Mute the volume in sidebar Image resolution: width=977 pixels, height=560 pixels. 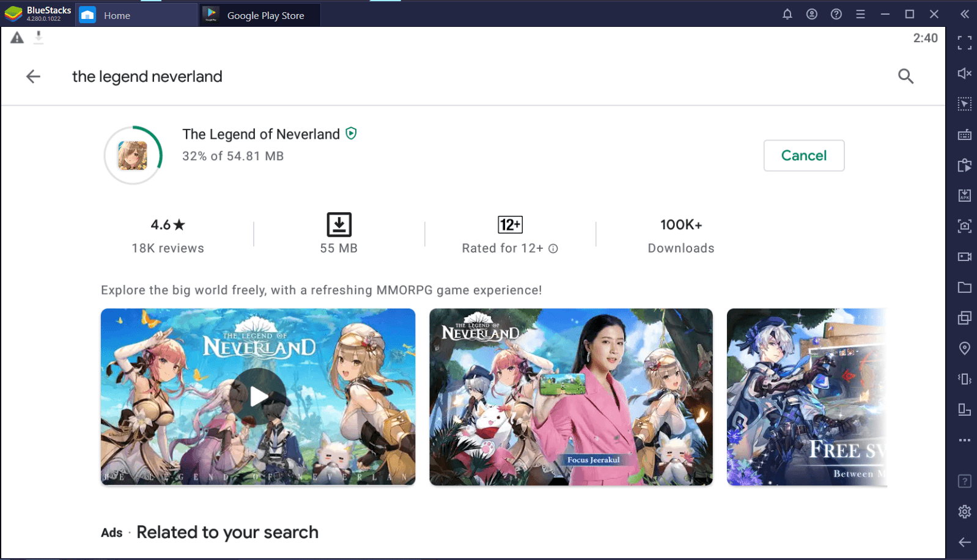tap(964, 73)
